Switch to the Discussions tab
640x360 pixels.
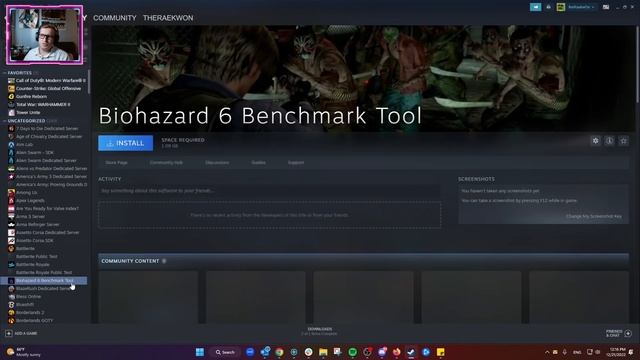(217, 162)
